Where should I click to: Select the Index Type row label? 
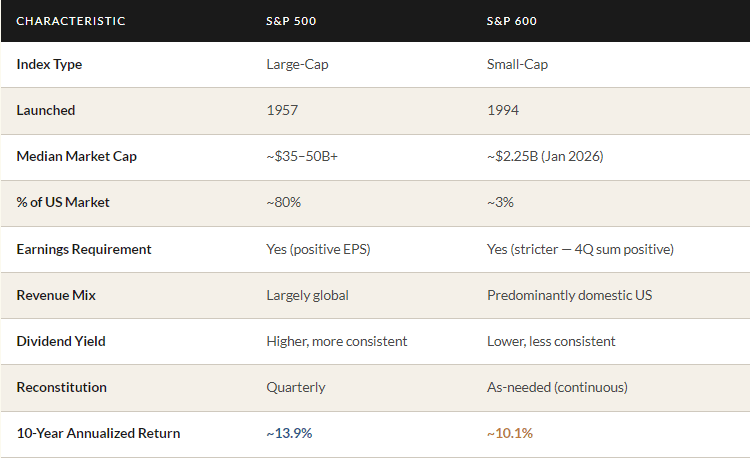49,64
